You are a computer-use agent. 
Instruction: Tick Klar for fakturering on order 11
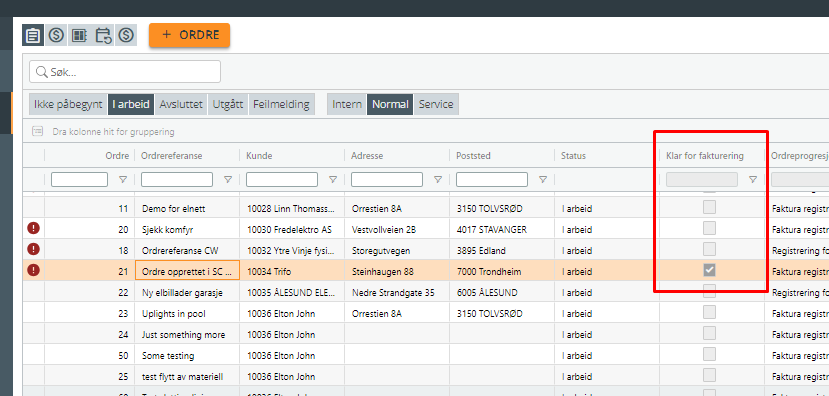point(710,207)
